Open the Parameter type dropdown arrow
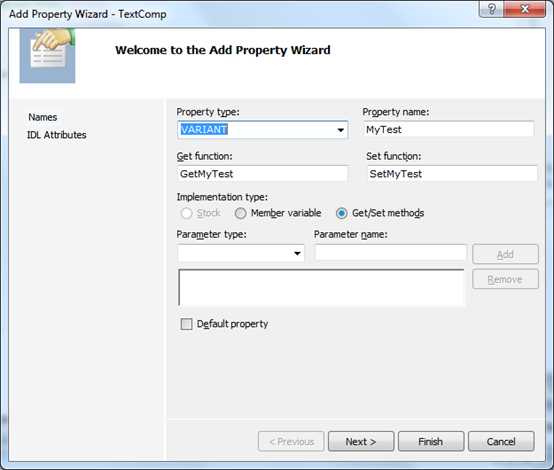Viewport: 554px width, 470px height. (297, 253)
